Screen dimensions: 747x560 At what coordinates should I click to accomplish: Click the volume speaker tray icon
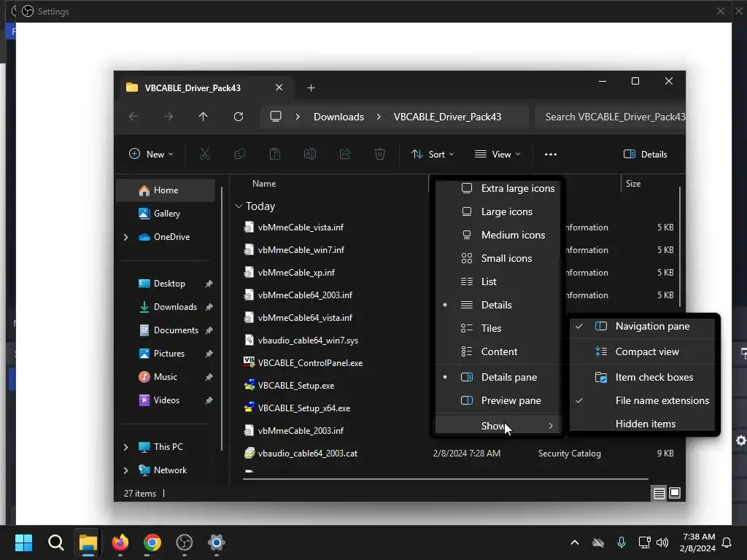tap(662, 542)
